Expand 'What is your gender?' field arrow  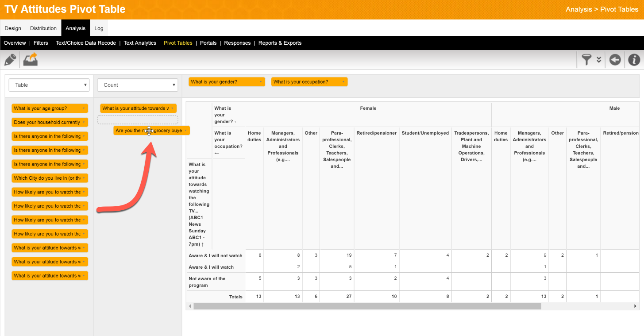point(260,82)
